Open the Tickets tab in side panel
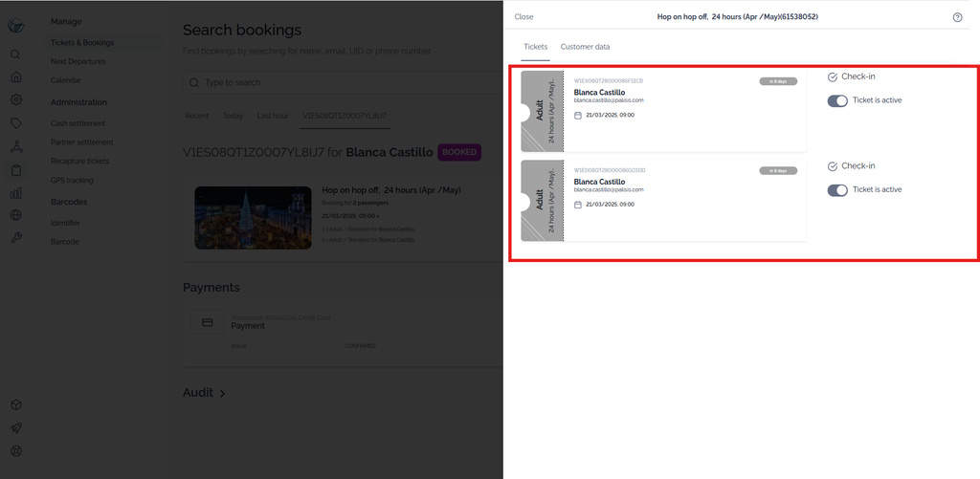The width and height of the screenshot is (980, 479). tap(536, 47)
